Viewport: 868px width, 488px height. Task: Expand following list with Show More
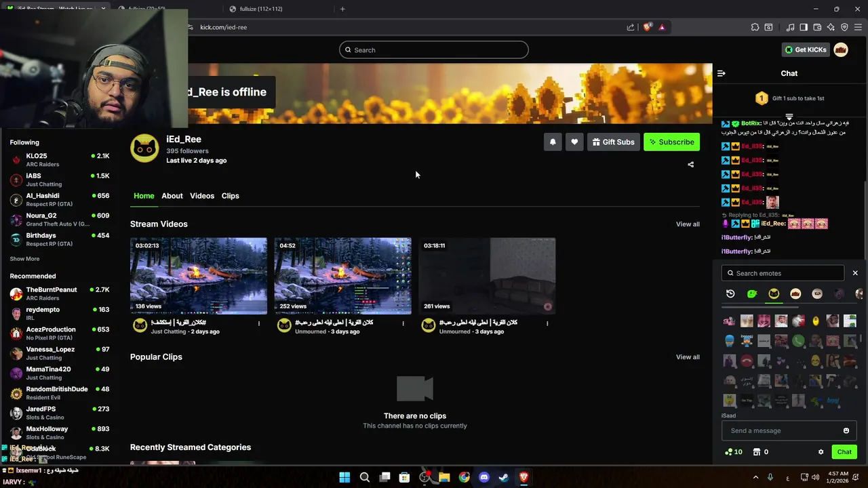[24, 259]
